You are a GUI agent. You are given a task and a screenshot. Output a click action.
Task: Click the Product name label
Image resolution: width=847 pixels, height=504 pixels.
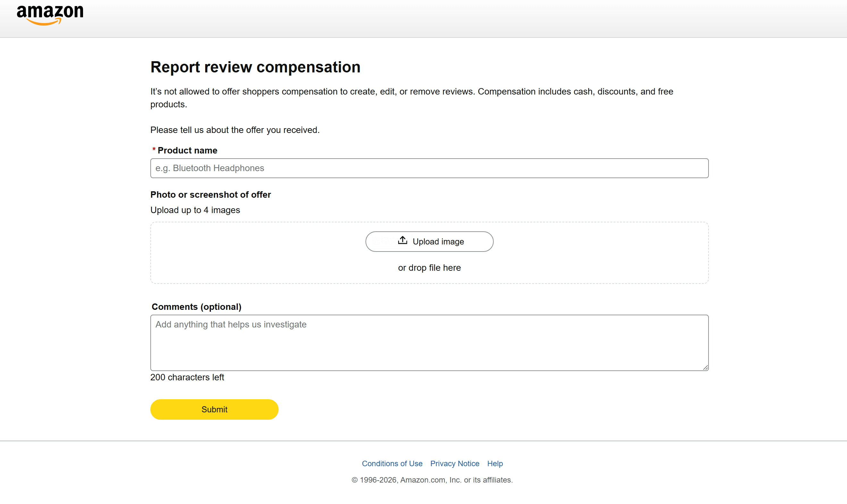[187, 151]
